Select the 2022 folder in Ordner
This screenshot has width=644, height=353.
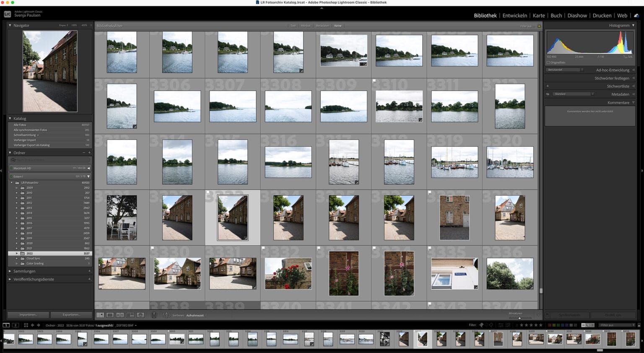(x=30, y=254)
